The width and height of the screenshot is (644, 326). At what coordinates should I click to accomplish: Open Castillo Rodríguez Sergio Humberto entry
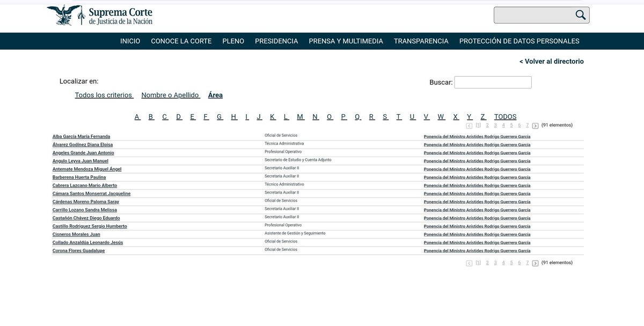(90, 226)
